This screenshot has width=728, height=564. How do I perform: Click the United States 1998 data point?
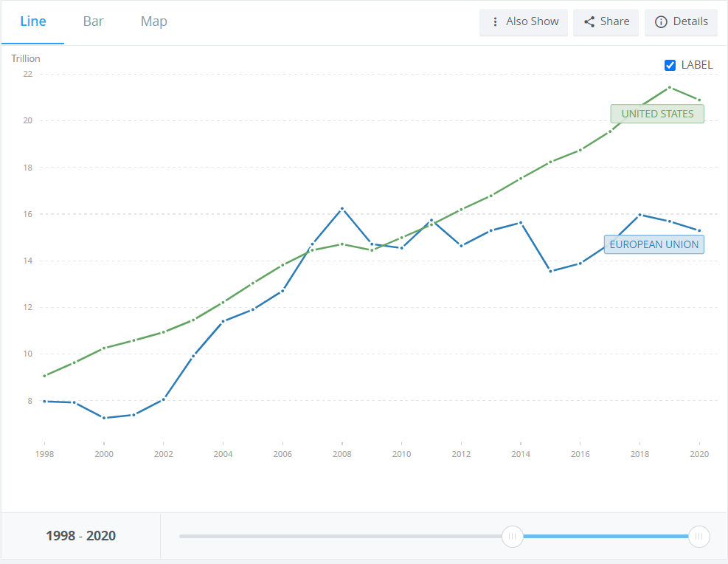click(45, 376)
